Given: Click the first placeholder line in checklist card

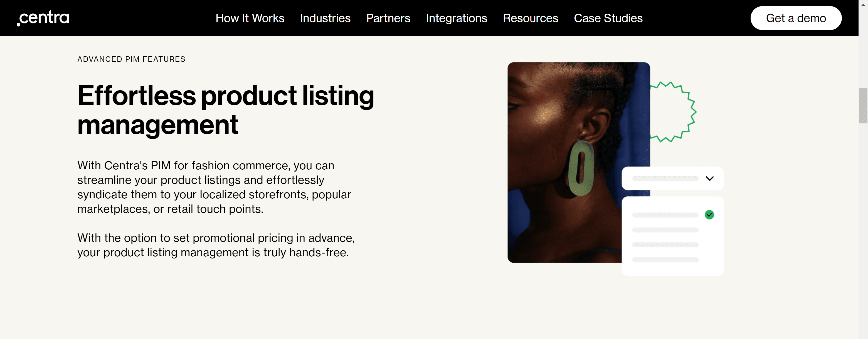Looking at the screenshot, I should pos(665,215).
